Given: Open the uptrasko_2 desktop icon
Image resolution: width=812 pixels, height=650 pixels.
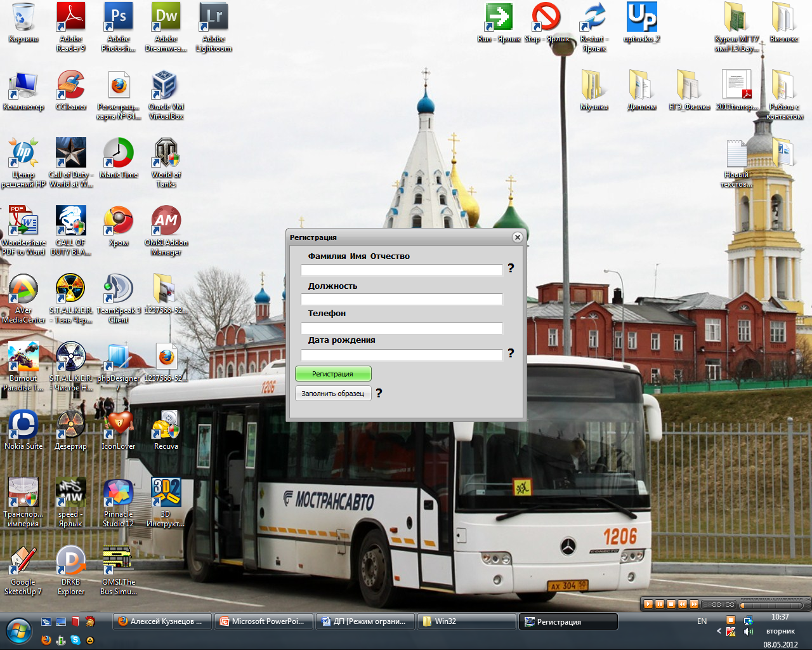Looking at the screenshot, I should [x=642, y=23].
